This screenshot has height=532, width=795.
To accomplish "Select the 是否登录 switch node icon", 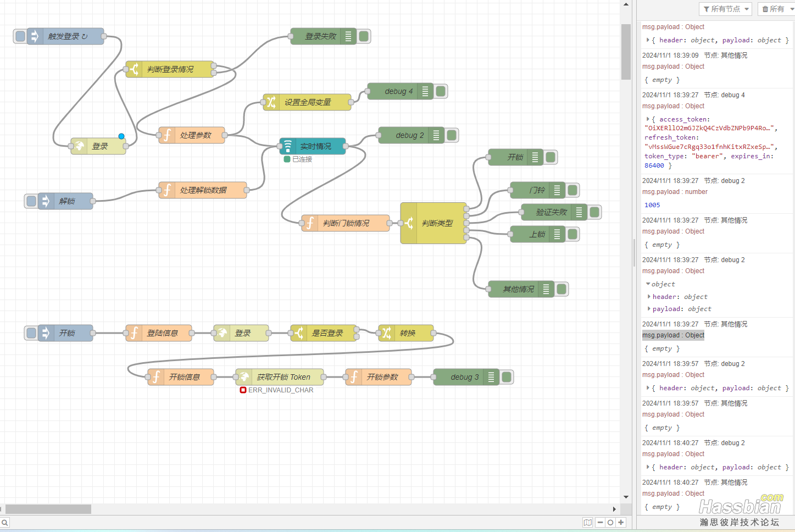I will point(299,333).
